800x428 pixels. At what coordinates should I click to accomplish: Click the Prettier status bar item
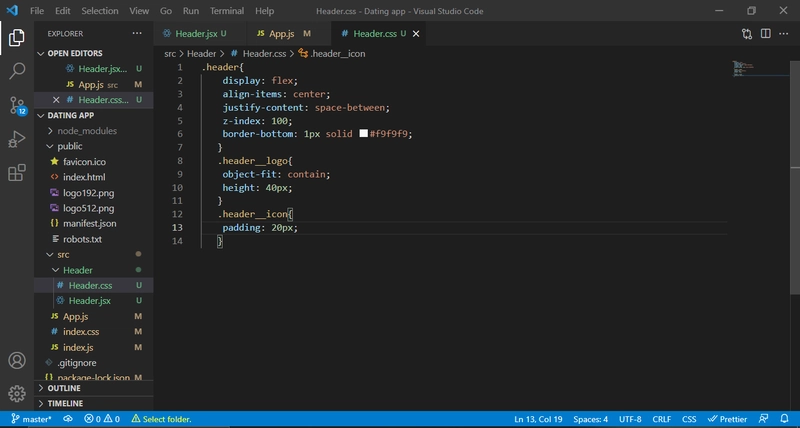click(727, 419)
